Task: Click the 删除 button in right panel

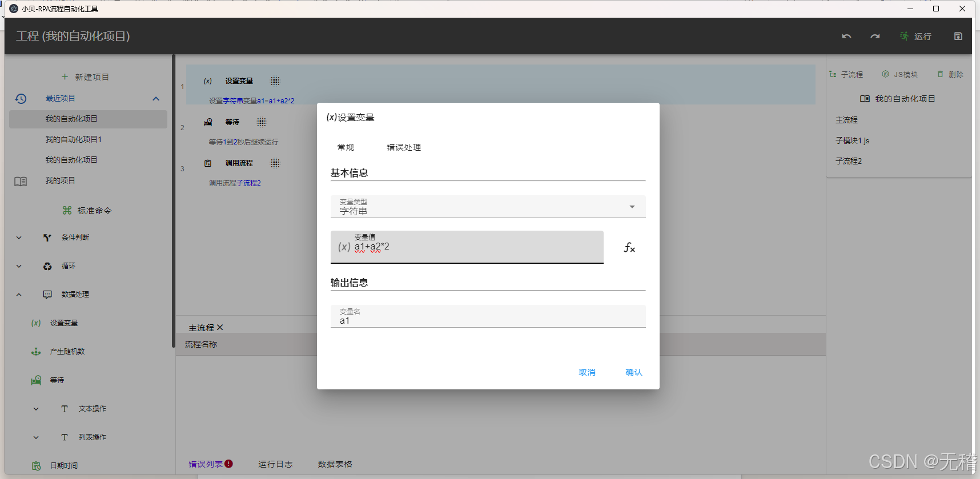Action: [950, 74]
